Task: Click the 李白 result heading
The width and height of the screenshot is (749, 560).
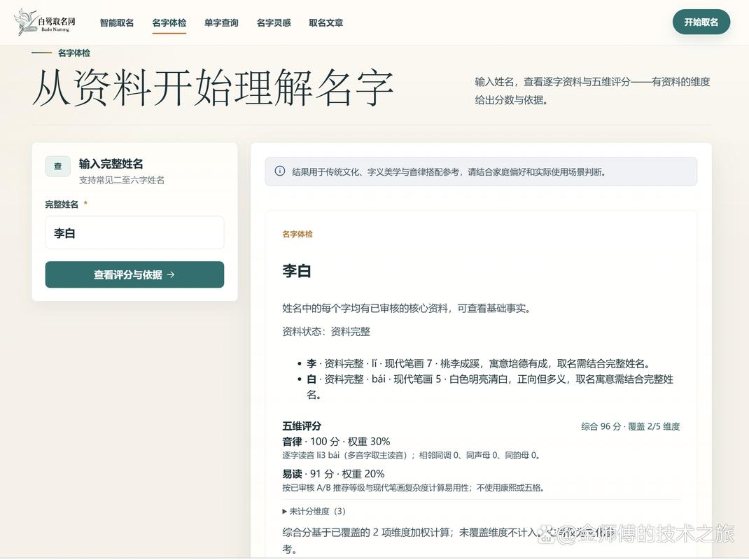Action: click(x=297, y=271)
